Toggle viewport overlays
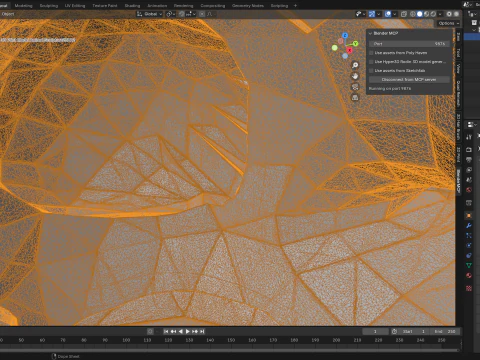 pos(388,14)
